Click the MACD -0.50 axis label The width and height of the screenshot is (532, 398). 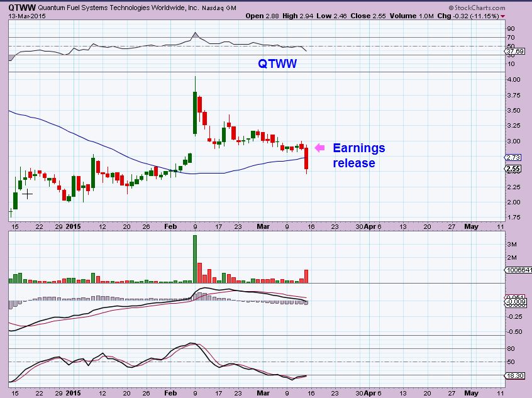[x=514, y=332]
